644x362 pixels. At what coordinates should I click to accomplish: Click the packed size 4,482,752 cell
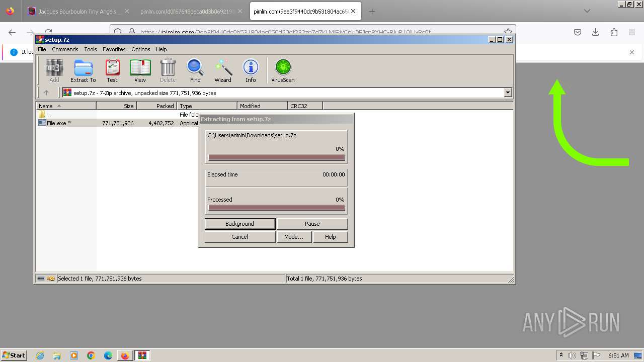tap(161, 123)
